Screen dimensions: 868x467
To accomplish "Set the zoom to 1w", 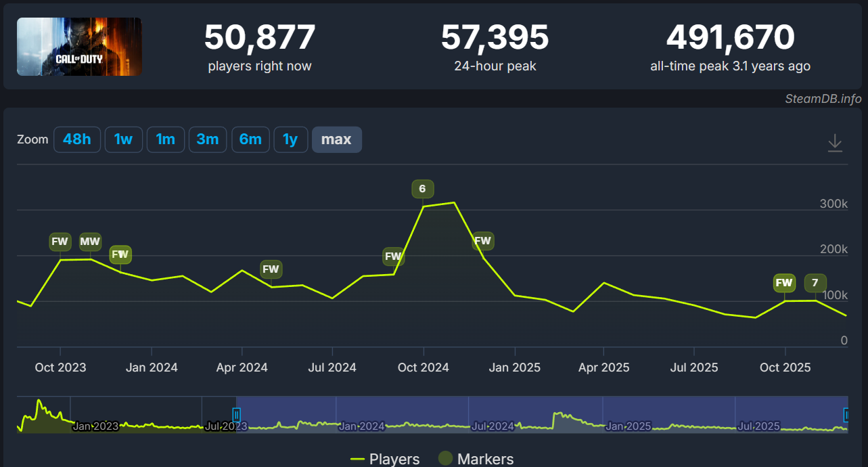I will pos(123,139).
